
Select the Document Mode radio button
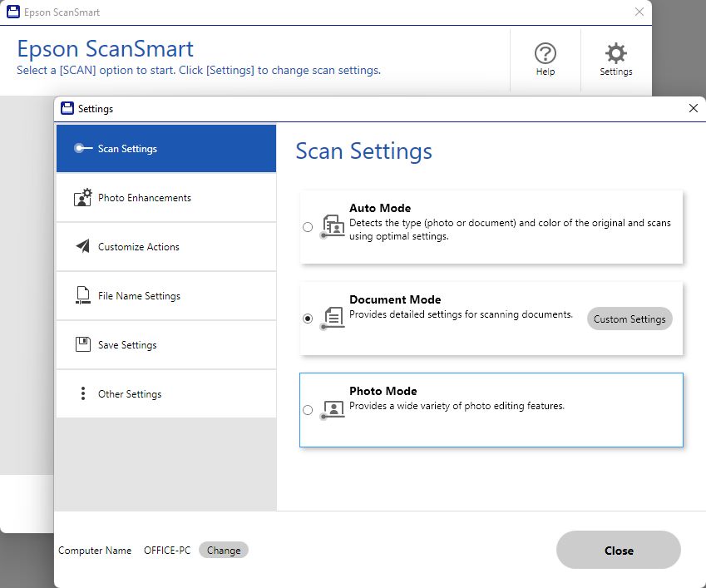point(308,319)
